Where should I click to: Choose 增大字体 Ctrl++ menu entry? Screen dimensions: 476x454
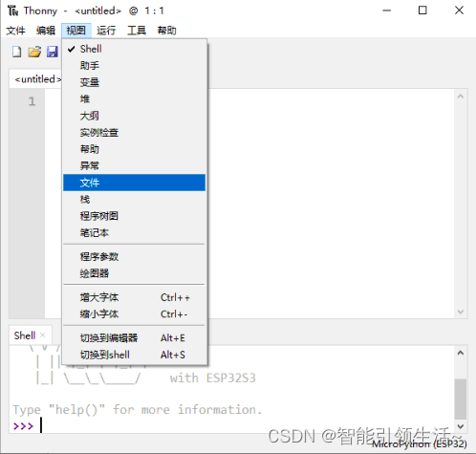134,297
